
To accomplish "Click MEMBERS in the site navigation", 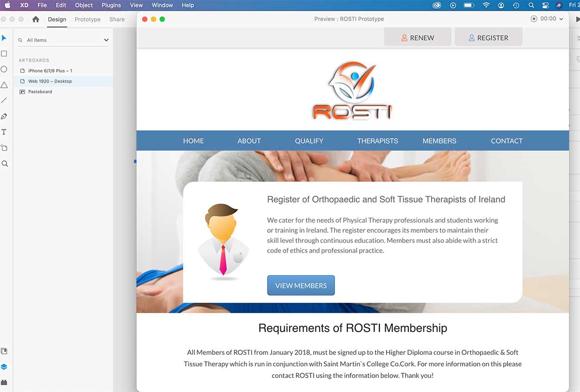I will [439, 141].
